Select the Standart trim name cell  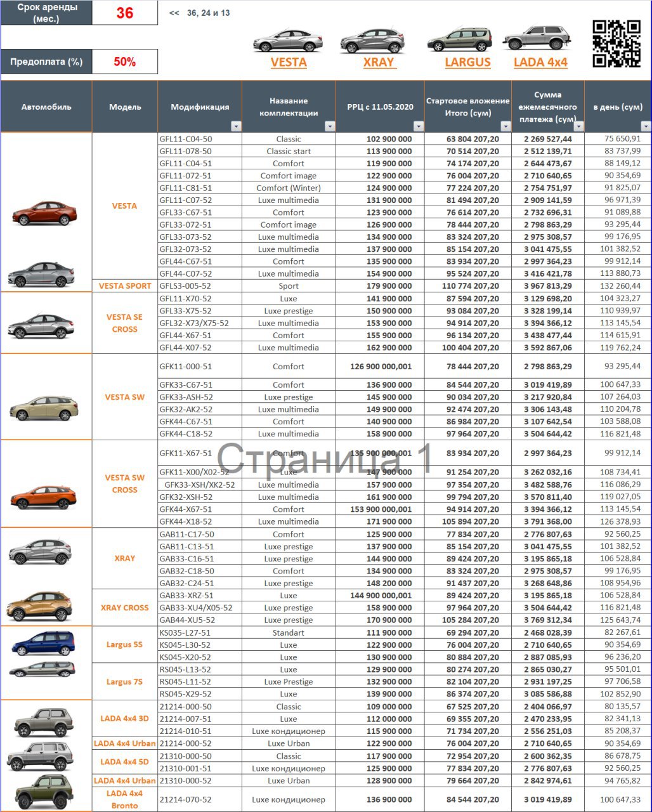pos(289,632)
